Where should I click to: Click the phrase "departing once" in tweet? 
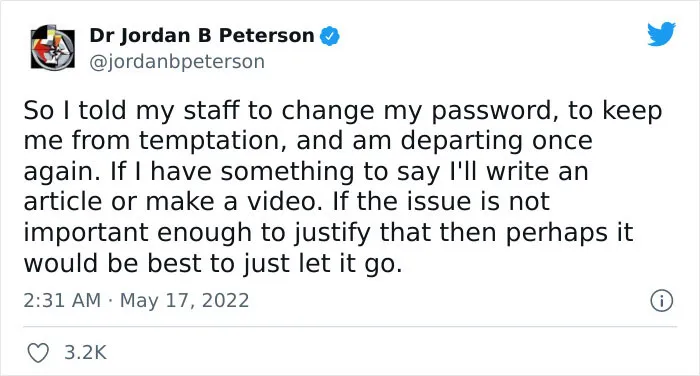coord(496,142)
